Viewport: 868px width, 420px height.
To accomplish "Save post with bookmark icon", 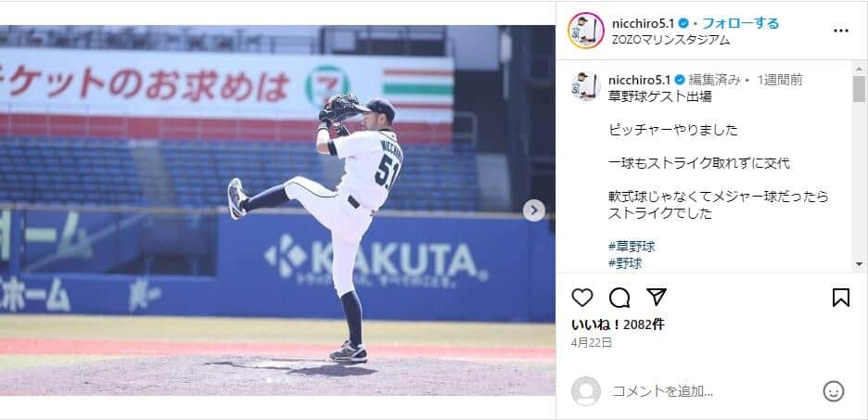I will tap(840, 298).
